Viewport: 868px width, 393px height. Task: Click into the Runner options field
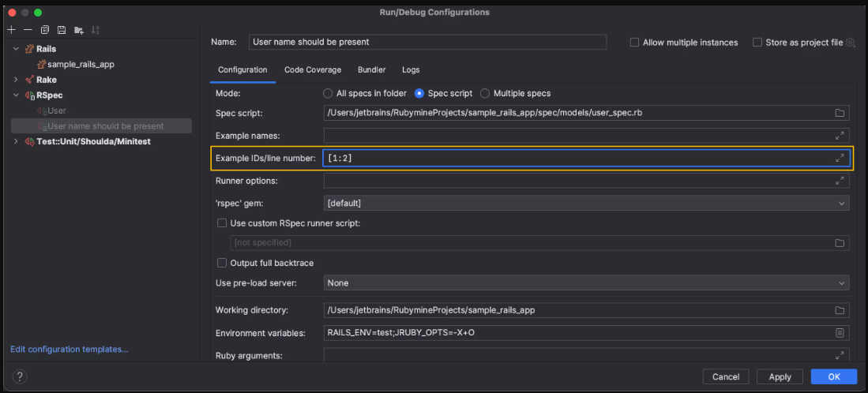click(x=577, y=181)
